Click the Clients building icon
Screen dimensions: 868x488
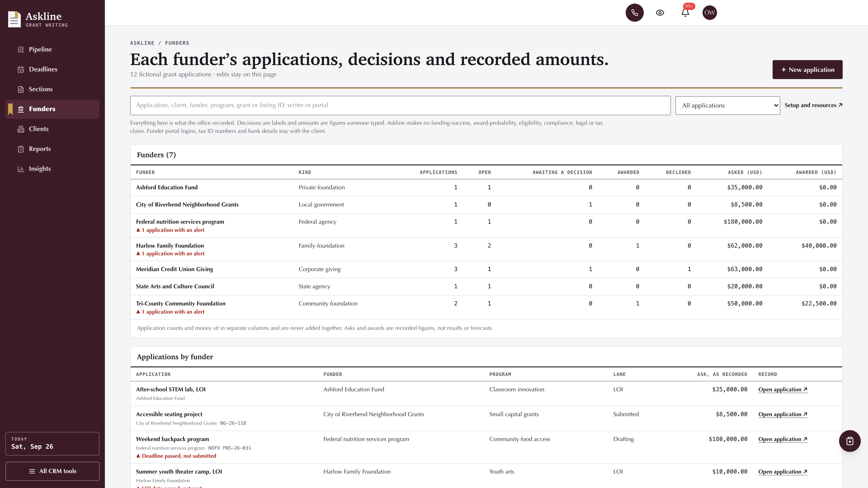(x=21, y=129)
